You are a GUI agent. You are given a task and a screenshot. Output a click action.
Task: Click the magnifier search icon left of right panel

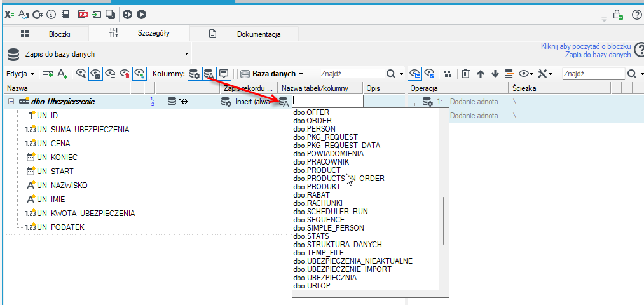[x=391, y=74]
